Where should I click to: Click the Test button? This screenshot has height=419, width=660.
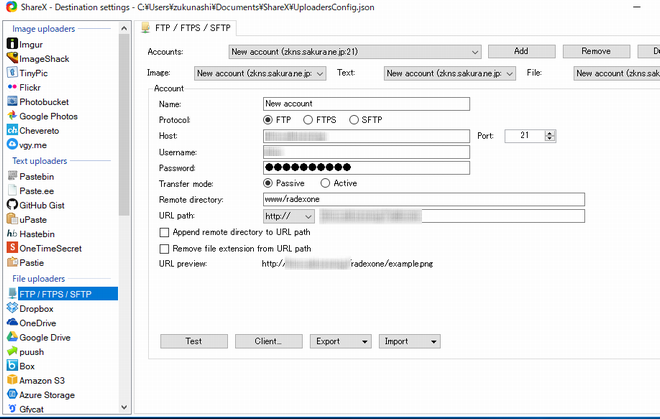pos(194,341)
